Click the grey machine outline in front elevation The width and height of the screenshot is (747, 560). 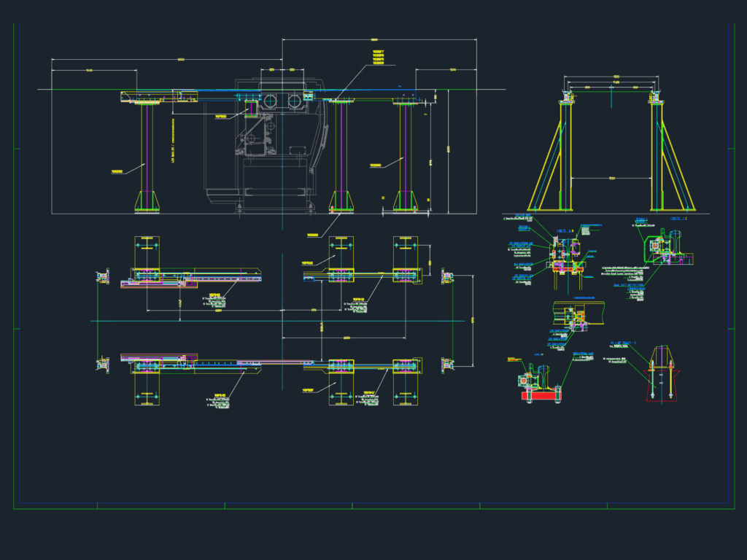[x=267, y=147]
